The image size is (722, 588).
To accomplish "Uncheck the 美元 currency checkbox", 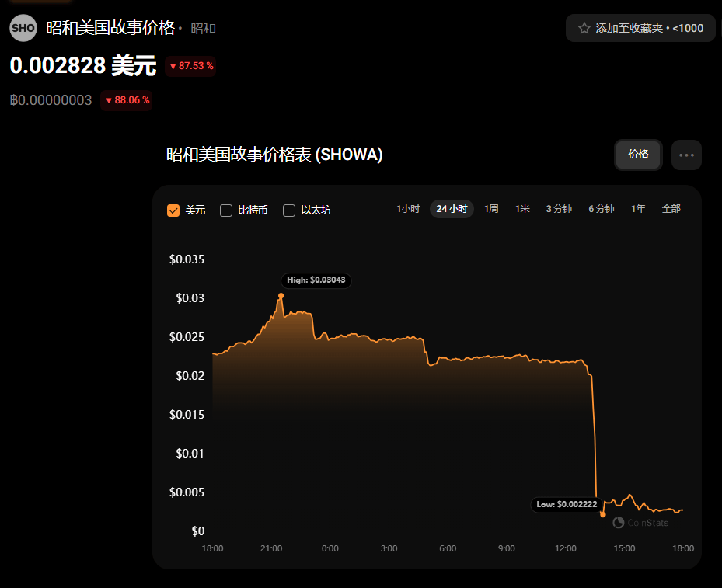I will (x=173, y=210).
